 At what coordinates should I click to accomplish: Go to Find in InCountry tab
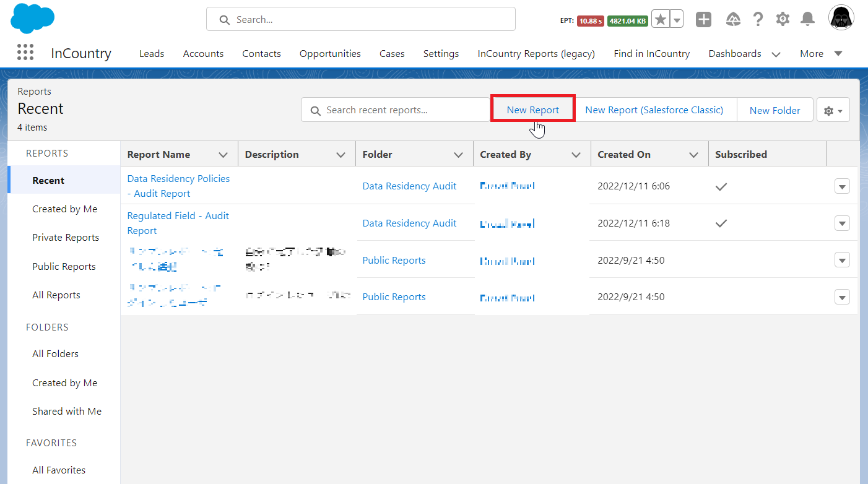point(651,54)
